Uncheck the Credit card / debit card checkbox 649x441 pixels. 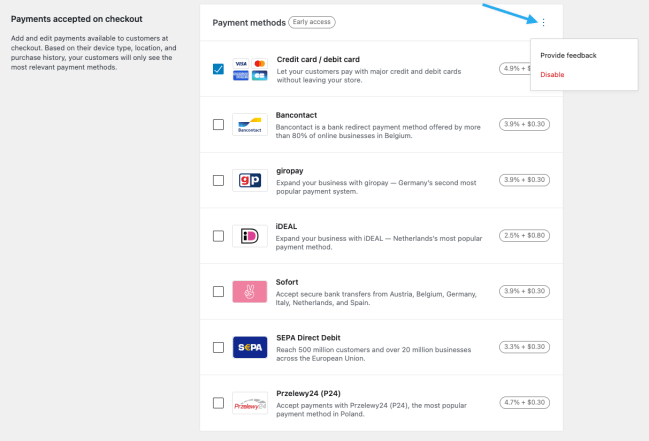tap(218, 69)
